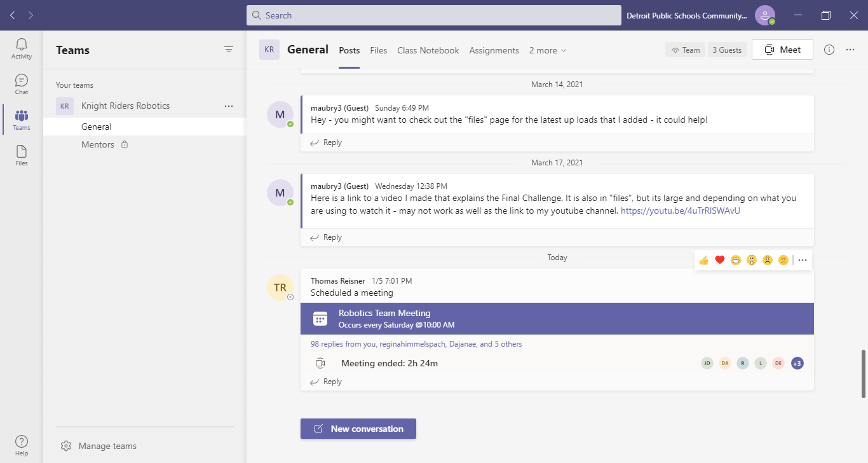Image resolution: width=868 pixels, height=463 pixels.
Task: Open Chat in the left sidebar
Action: click(x=22, y=84)
